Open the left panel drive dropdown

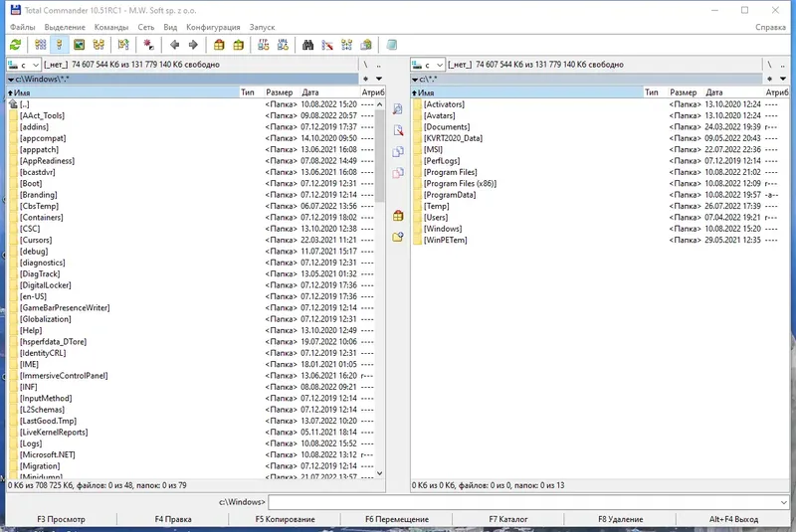tap(23, 65)
